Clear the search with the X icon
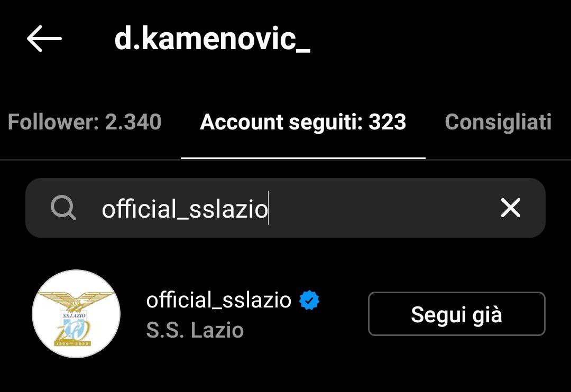The width and height of the screenshot is (571, 392). tap(511, 208)
